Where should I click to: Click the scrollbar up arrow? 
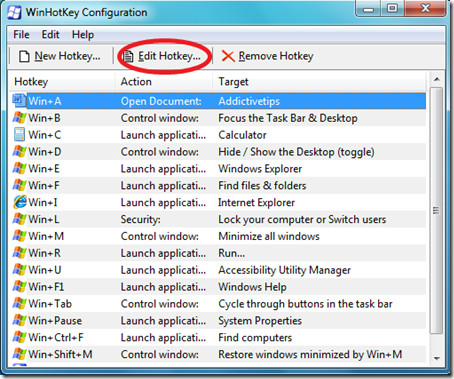(x=436, y=79)
